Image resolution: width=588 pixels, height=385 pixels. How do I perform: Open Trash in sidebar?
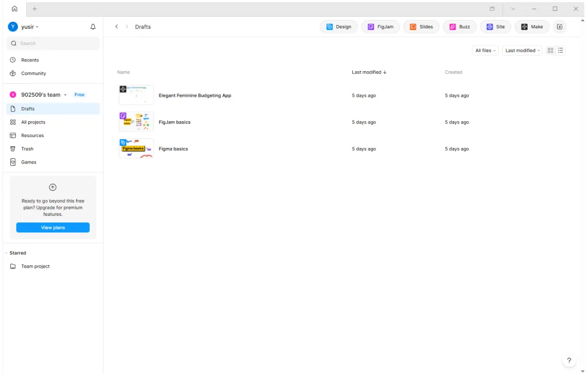[53, 148]
